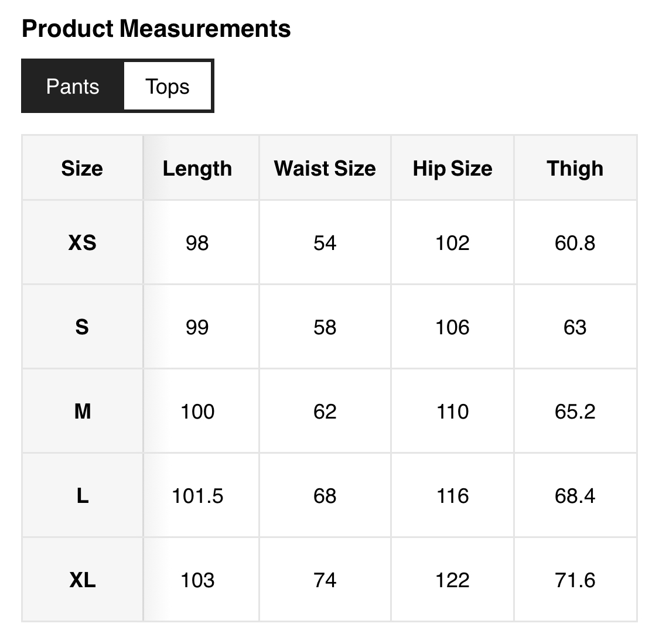Click the Size column header

point(82,168)
